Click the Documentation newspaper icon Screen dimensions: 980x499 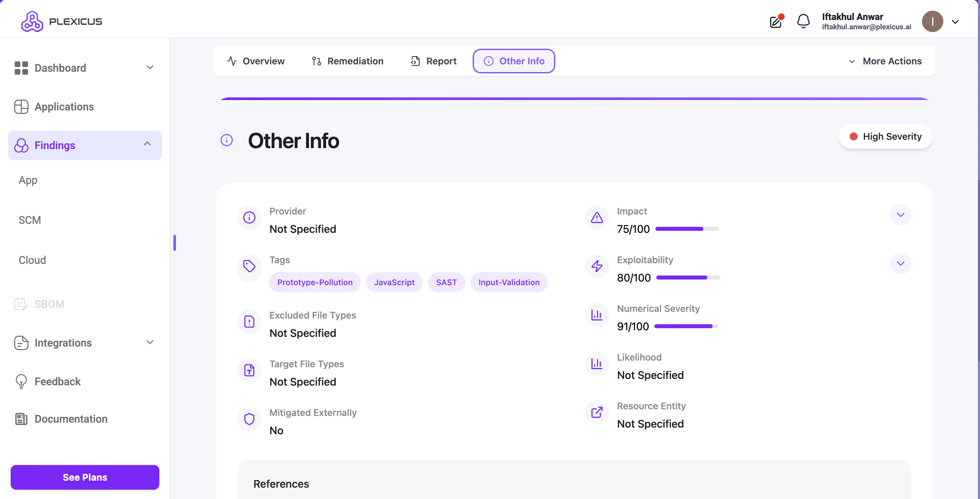(21, 419)
